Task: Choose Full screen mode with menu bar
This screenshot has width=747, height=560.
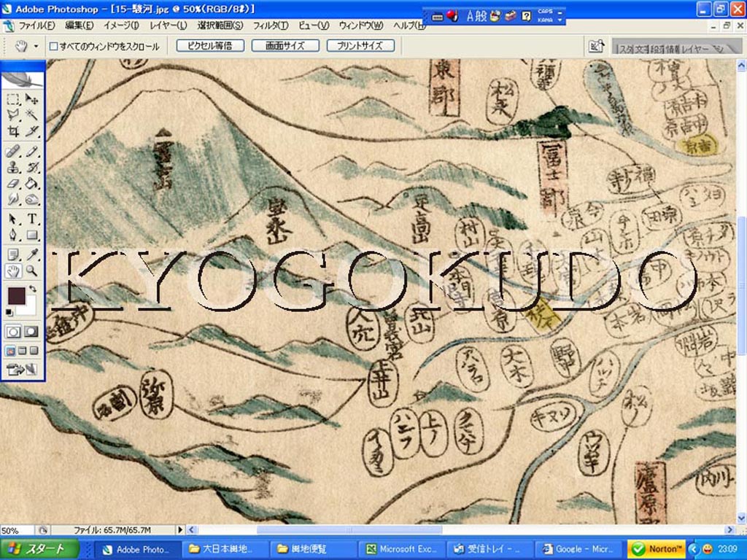Action: (x=22, y=351)
